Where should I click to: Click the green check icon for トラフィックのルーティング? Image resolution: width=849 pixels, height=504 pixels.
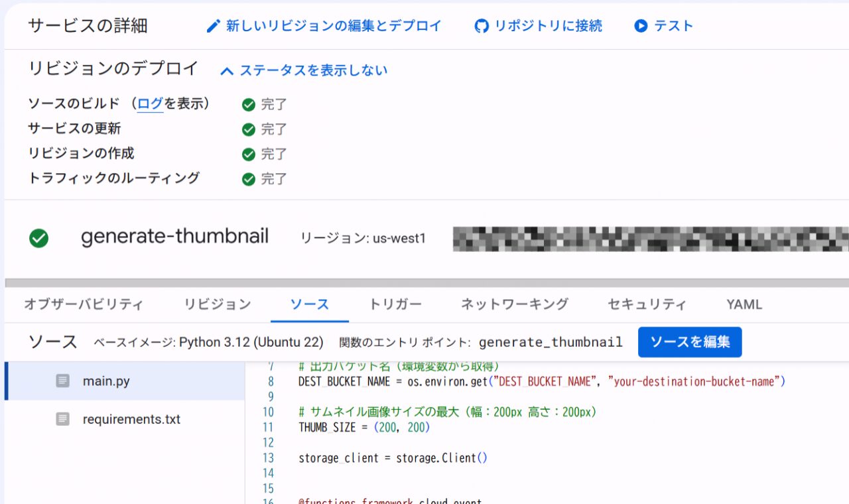(x=249, y=179)
